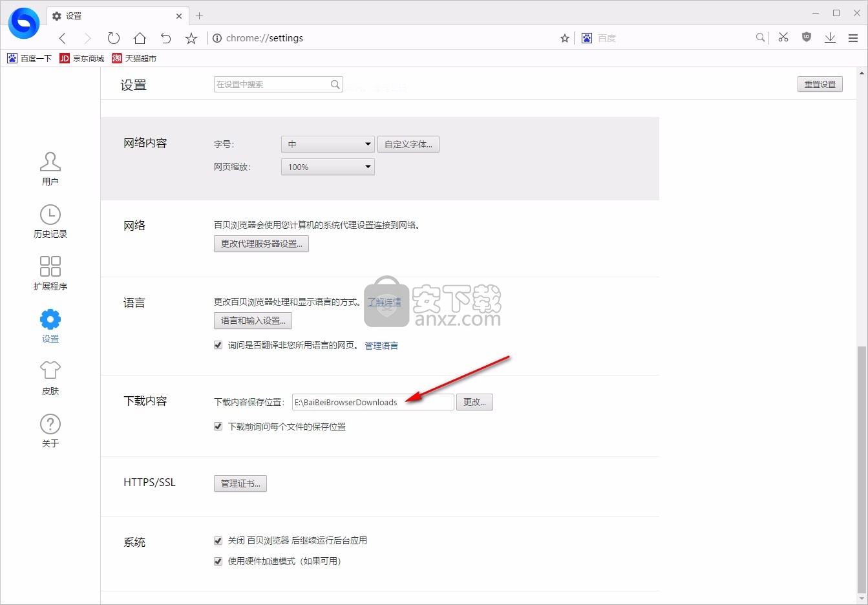Click the HTTPS/SSL section heading
This screenshot has height=605, width=868.
149,482
